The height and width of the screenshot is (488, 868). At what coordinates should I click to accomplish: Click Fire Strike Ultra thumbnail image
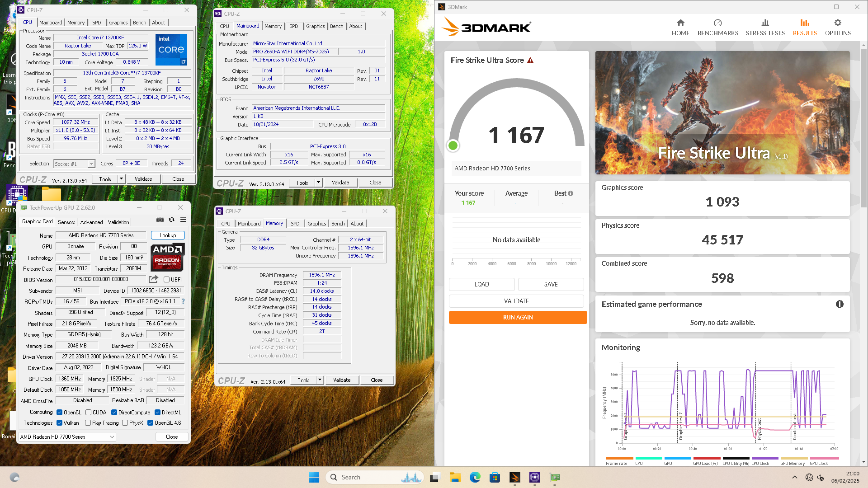coord(722,113)
